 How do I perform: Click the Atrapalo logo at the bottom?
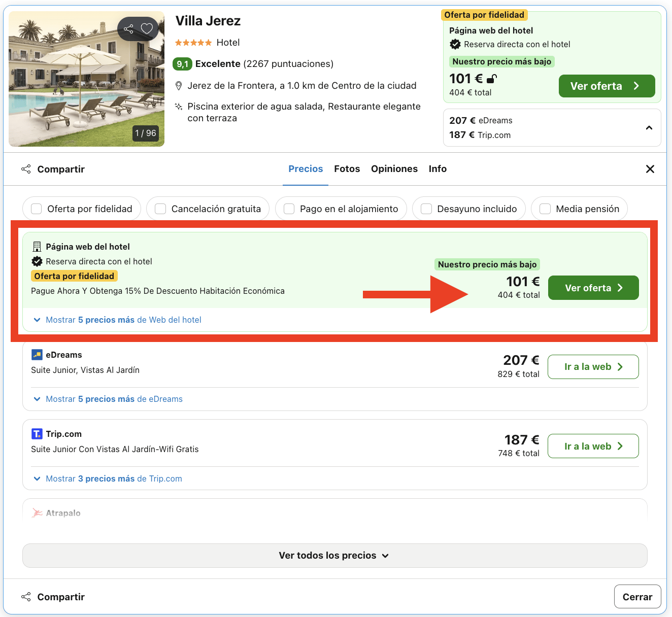38,512
